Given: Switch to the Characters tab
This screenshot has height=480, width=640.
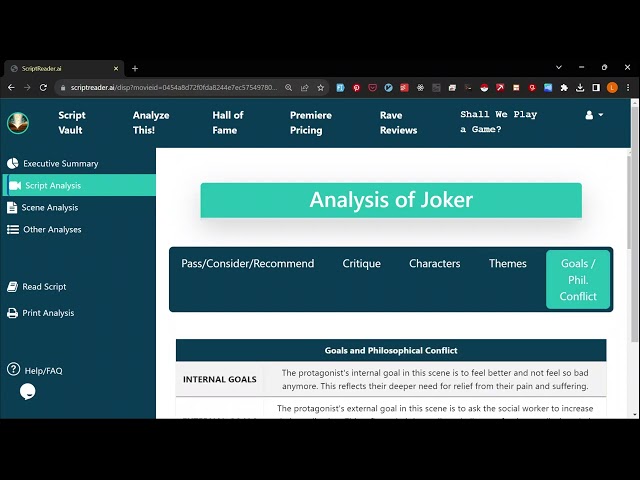Looking at the screenshot, I should pos(435,263).
